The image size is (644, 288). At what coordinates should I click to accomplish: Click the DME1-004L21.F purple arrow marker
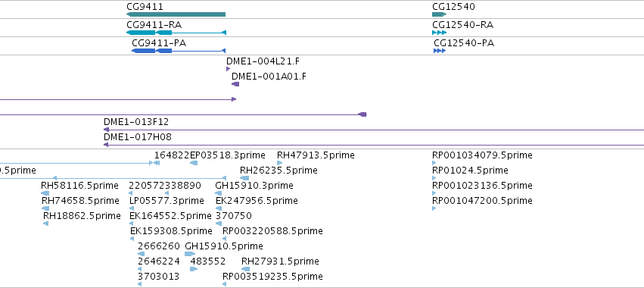click(228, 69)
